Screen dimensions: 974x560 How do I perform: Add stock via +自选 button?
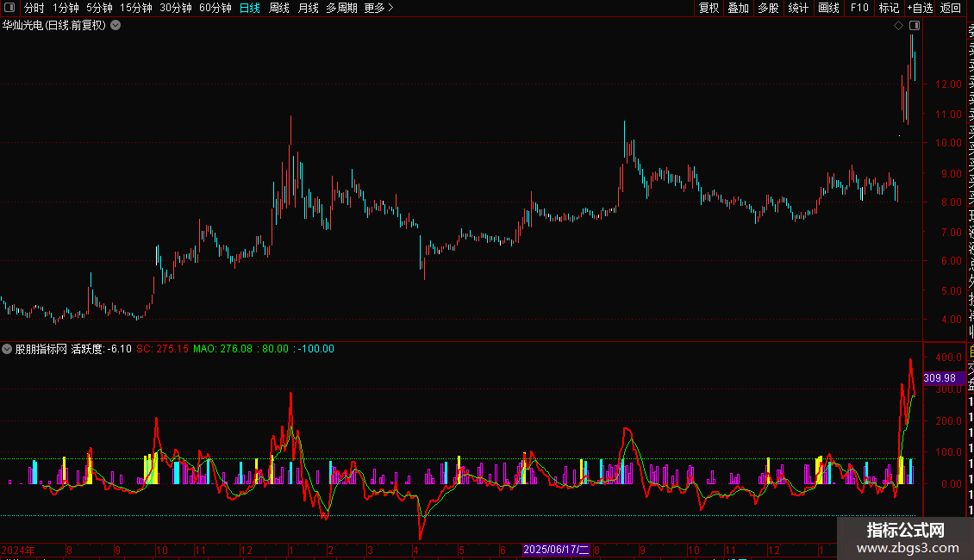click(x=920, y=8)
